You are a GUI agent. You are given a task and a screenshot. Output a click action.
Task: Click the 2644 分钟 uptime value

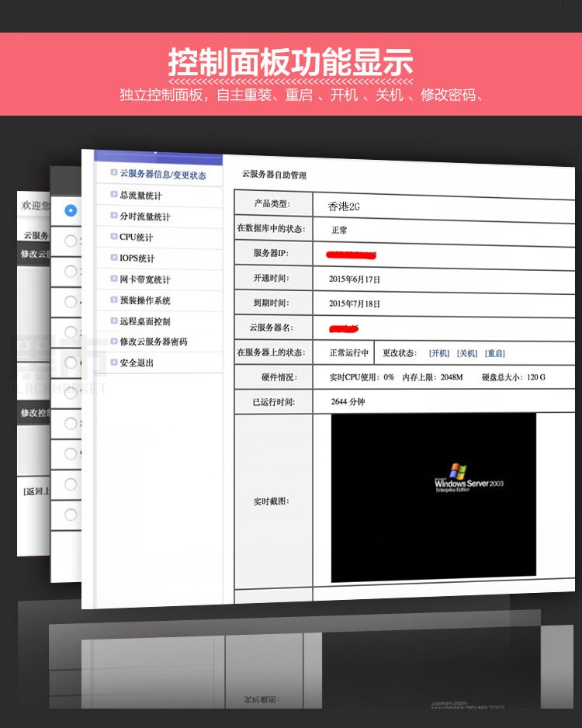pos(348,401)
